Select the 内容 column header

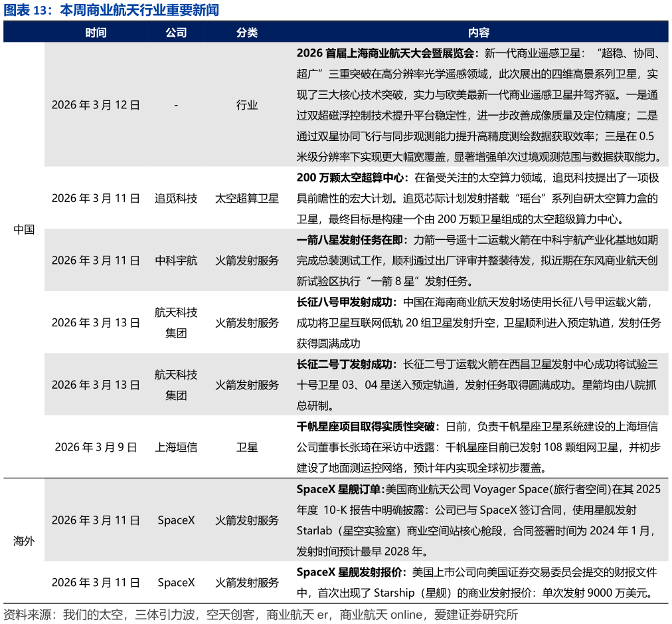point(479,32)
